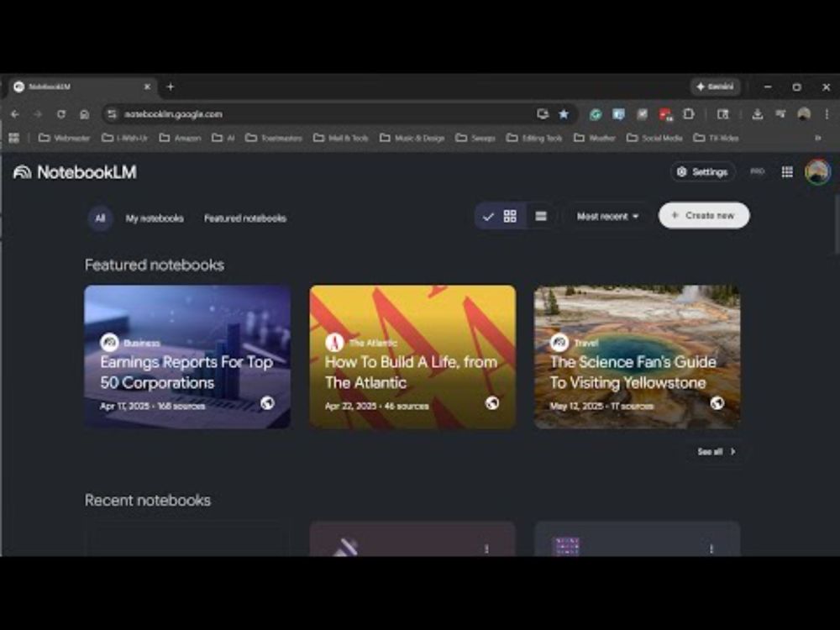The width and height of the screenshot is (840, 630).
Task: Click the green Grammarly extension icon
Action: click(596, 114)
